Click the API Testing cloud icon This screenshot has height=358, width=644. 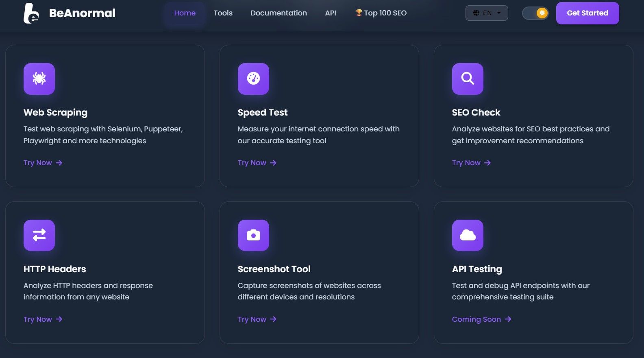tap(468, 235)
